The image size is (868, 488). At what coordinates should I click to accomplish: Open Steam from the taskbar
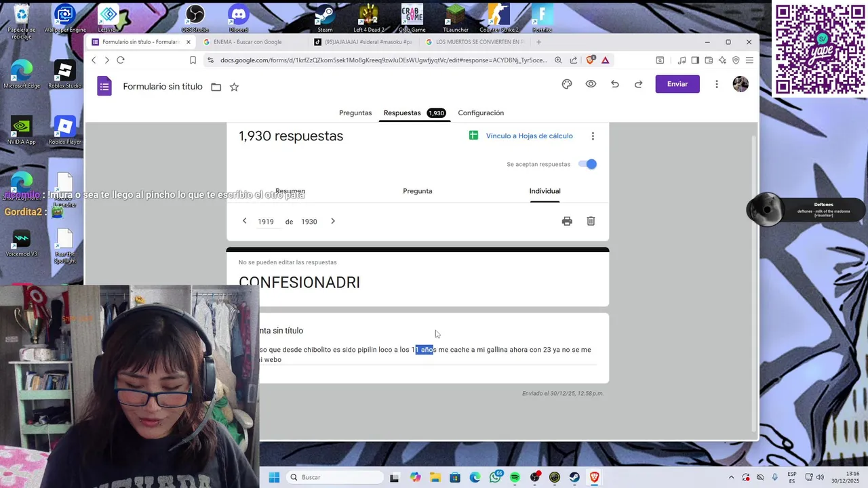click(574, 477)
